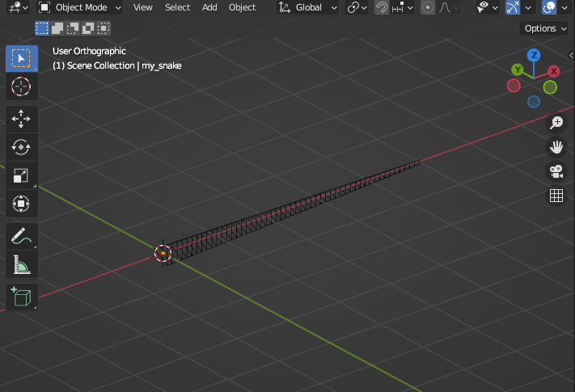Select the Rotate tool
Viewport: 575px width, 392px height.
tap(21, 147)
